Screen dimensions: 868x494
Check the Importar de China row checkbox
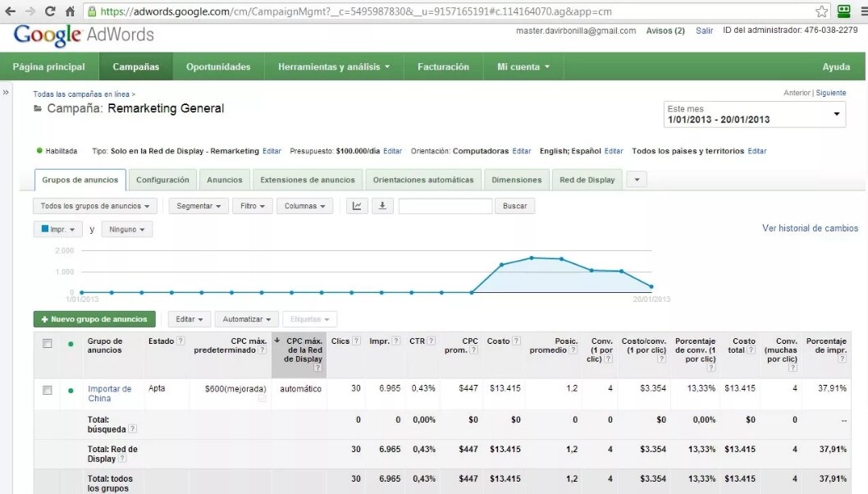(x=48, y=391)
